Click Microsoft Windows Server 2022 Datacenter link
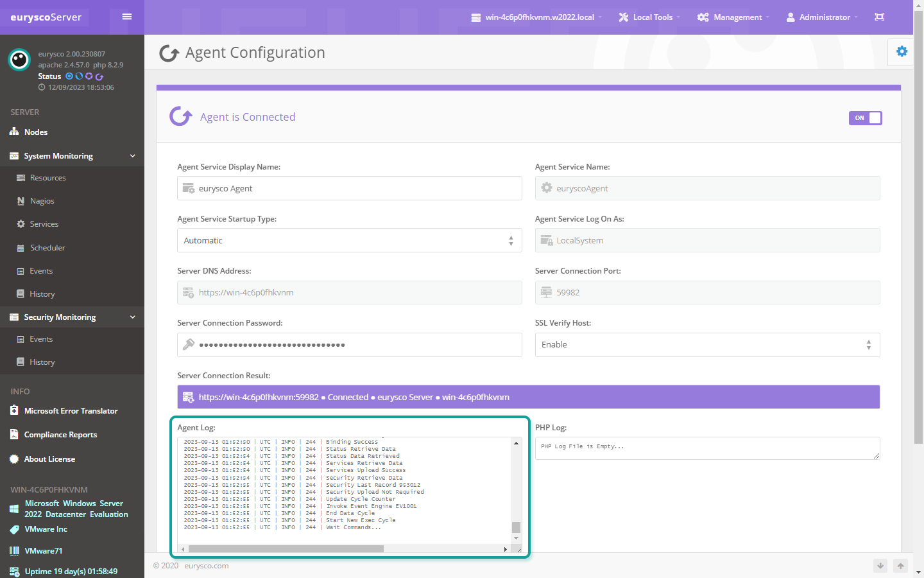Viewport: 924px width, 578px height. [x=76, y=509]
